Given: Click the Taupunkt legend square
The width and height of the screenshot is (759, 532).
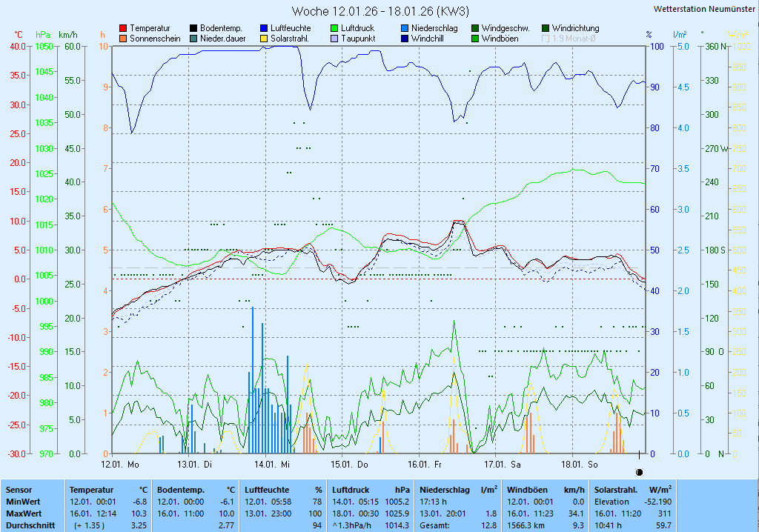Looking at the screenshot, I should click(334, 39).
